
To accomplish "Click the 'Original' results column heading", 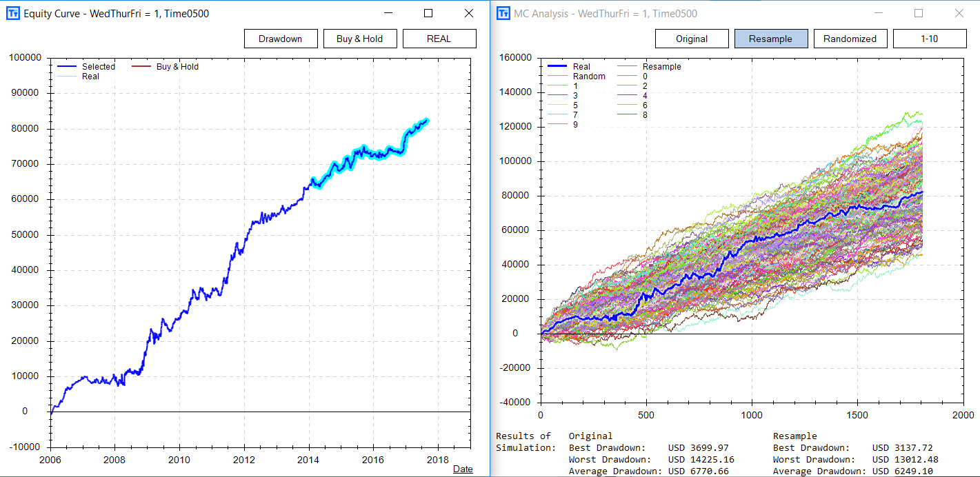I will click(590, 436).
